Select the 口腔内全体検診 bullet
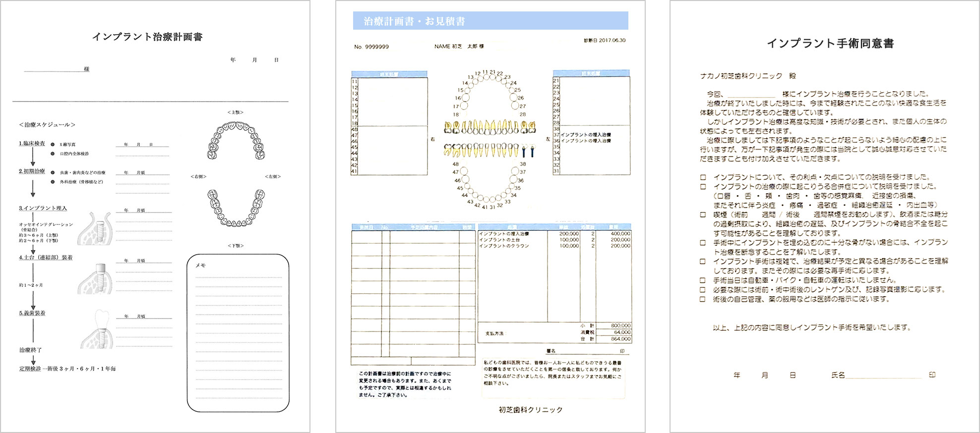 tap(53, 154)
